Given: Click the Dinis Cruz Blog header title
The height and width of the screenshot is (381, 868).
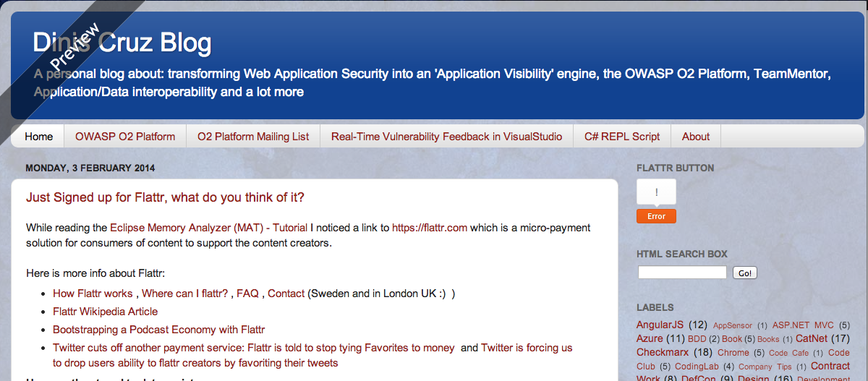Looking at the screenshot, I should 122,43.
